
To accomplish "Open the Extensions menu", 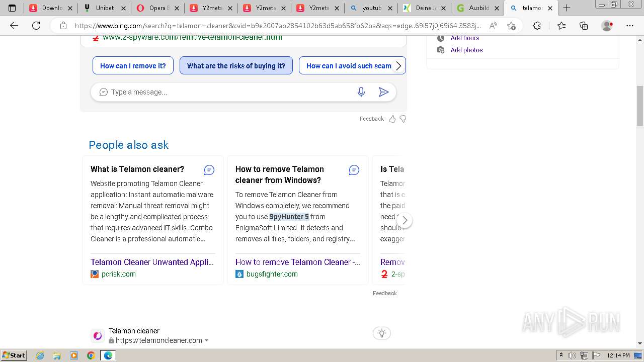I will pos(537,26).
